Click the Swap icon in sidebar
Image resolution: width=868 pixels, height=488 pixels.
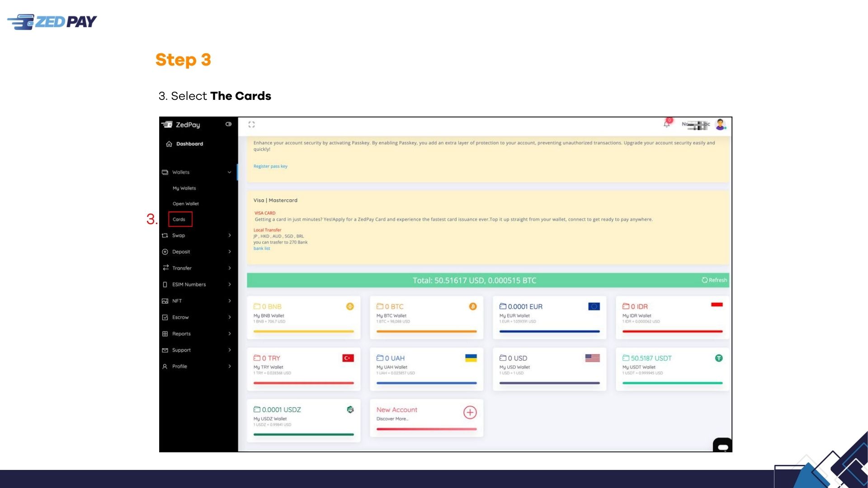click(x=165, y=235)
